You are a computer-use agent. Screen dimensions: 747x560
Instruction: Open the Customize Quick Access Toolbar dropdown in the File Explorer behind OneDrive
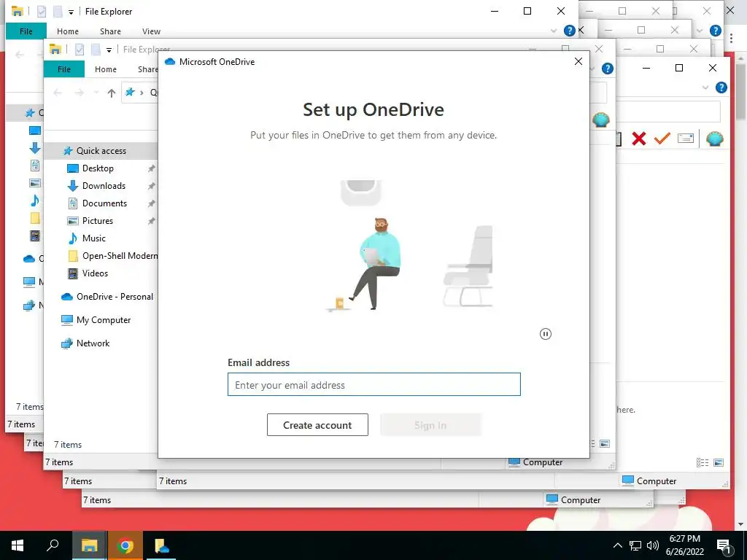[x=109, y=50]
